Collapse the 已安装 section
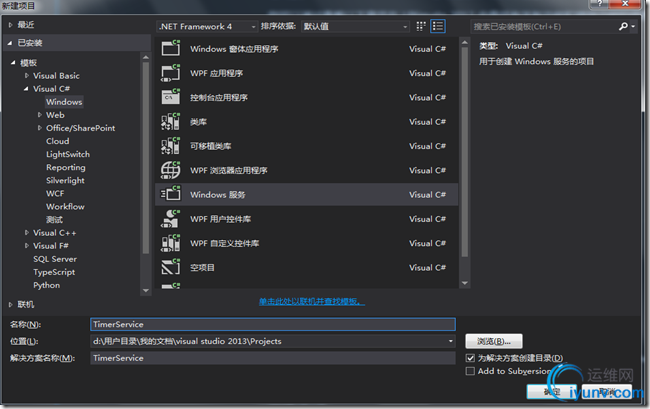Screen dimensions: 650x409 (10, 43)
